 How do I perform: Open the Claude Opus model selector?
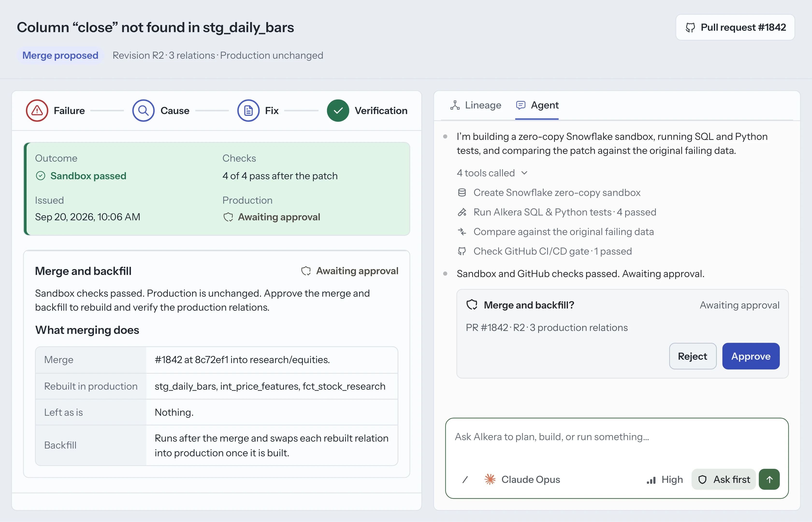click(x=522, y=480)
